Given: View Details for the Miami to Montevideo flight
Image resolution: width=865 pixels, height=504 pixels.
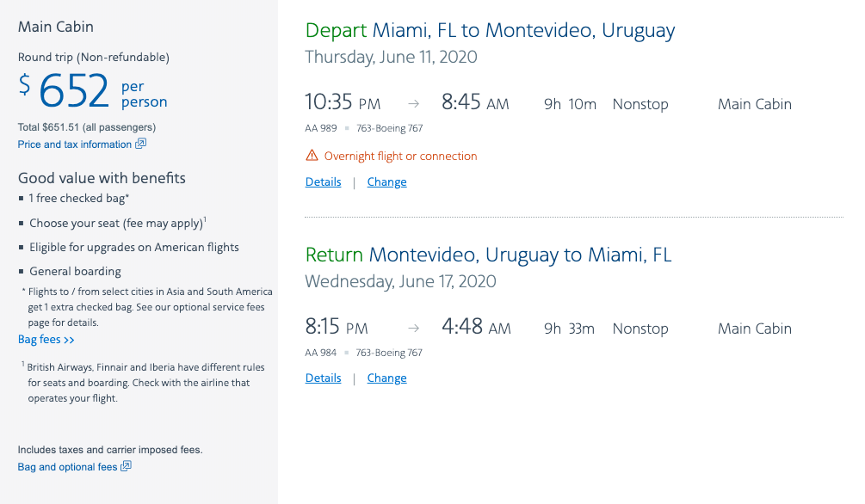Looking at the screenshot, I should click(x=324, y=182).
